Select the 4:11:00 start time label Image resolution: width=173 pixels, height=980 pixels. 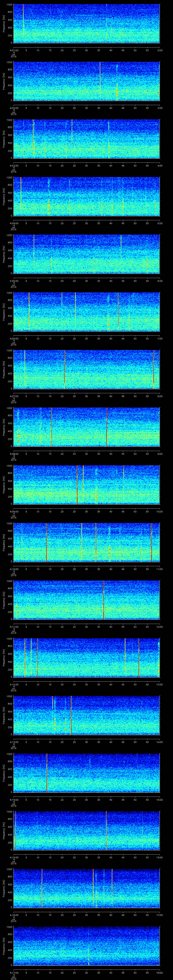[14, 627]
